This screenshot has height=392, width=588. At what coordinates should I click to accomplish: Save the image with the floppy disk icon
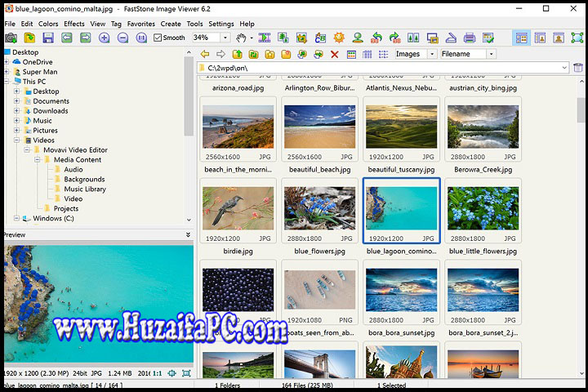pyautogui.click(x=48, y=38)
